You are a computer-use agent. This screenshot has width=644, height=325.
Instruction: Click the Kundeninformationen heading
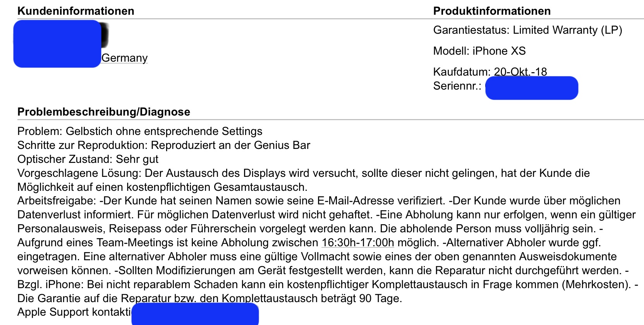coord(76,11)
